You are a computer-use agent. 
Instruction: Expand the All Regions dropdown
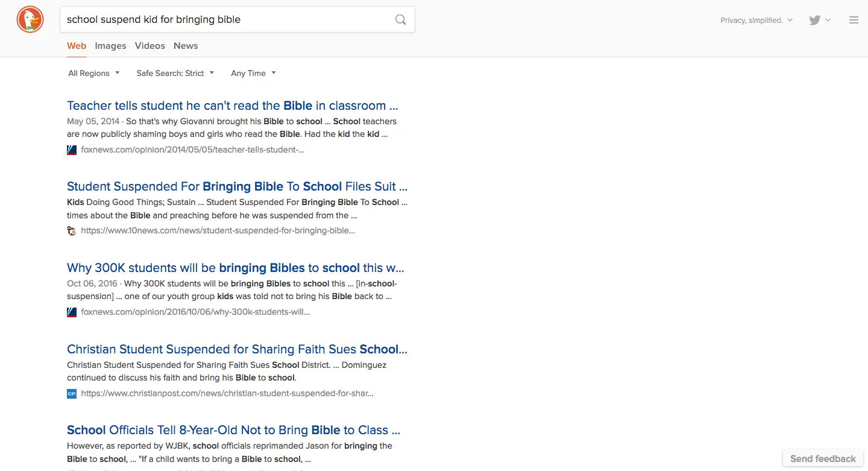[x=93, y=73]
